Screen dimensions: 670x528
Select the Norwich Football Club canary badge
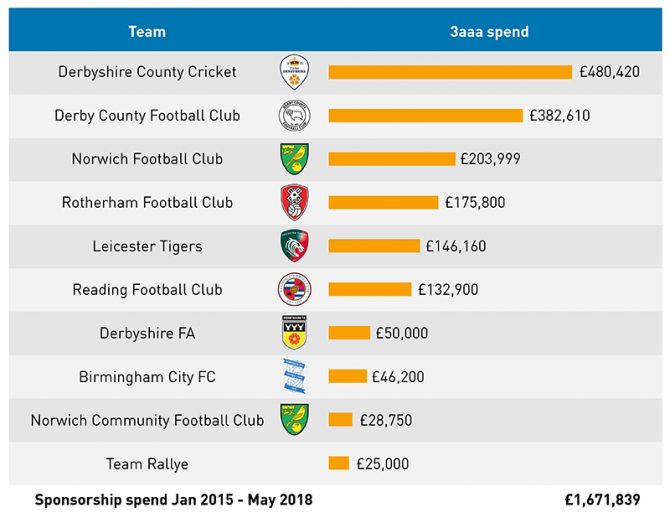point(294,159)
